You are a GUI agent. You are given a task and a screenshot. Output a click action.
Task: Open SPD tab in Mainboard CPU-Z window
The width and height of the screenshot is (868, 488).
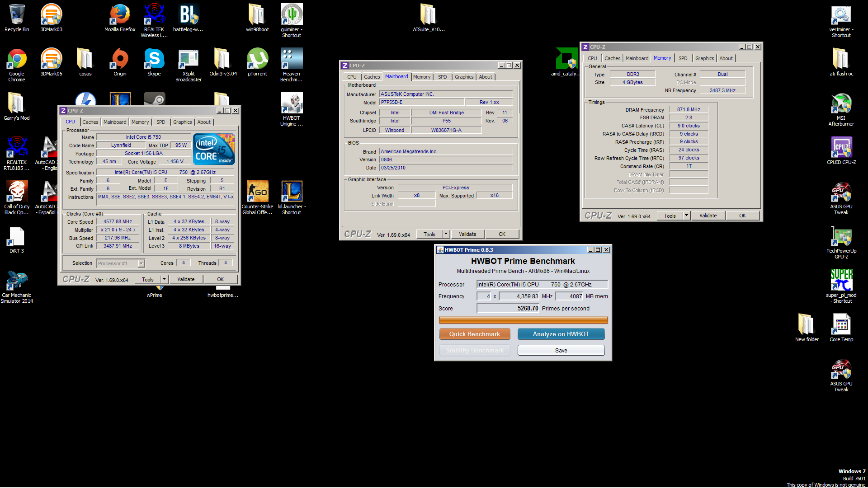coord(443,77)
